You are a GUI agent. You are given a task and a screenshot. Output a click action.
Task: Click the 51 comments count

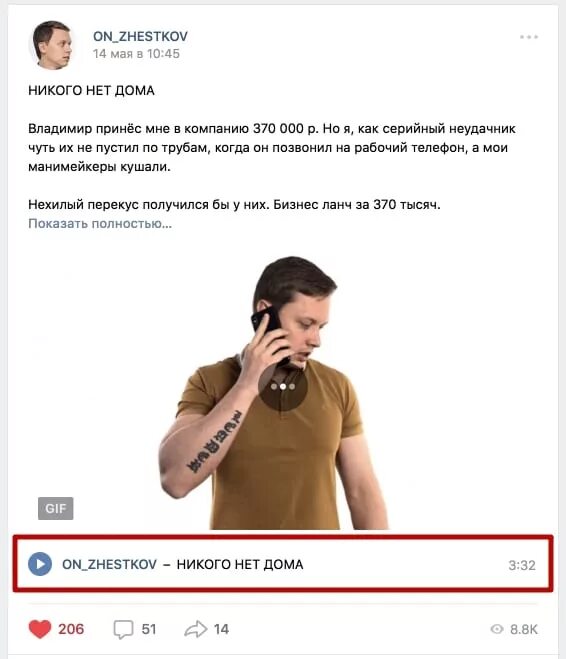(x=149, y=629)
